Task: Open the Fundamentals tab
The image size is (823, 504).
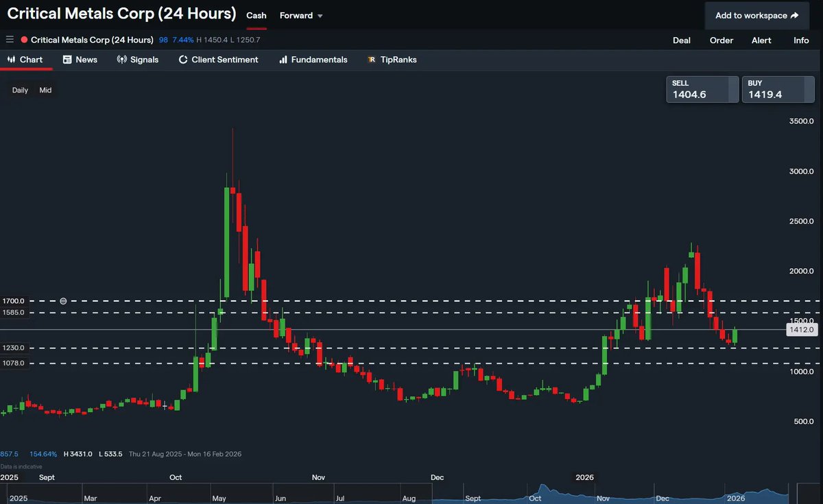Action: (x=313, y=60)
